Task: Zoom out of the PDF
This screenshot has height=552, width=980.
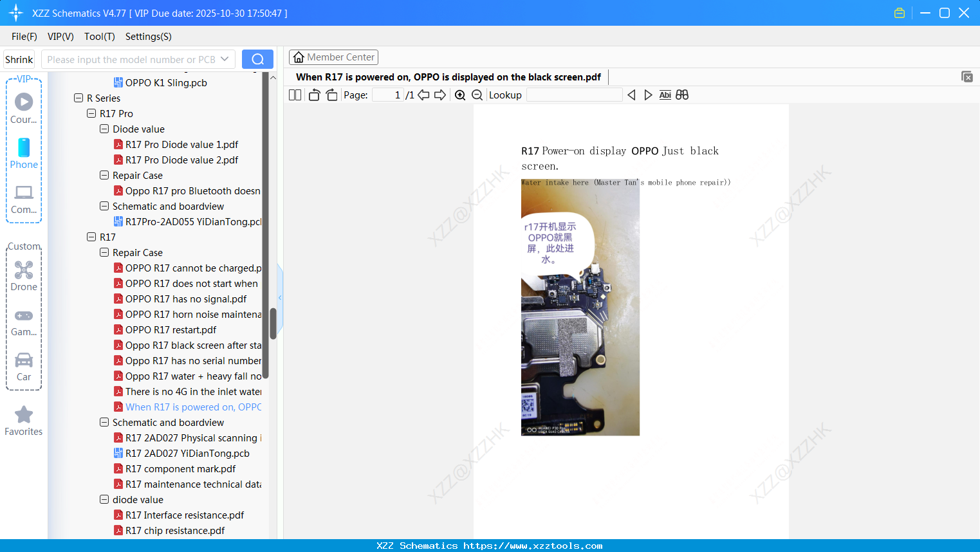Action: click(x=477, y=95)
